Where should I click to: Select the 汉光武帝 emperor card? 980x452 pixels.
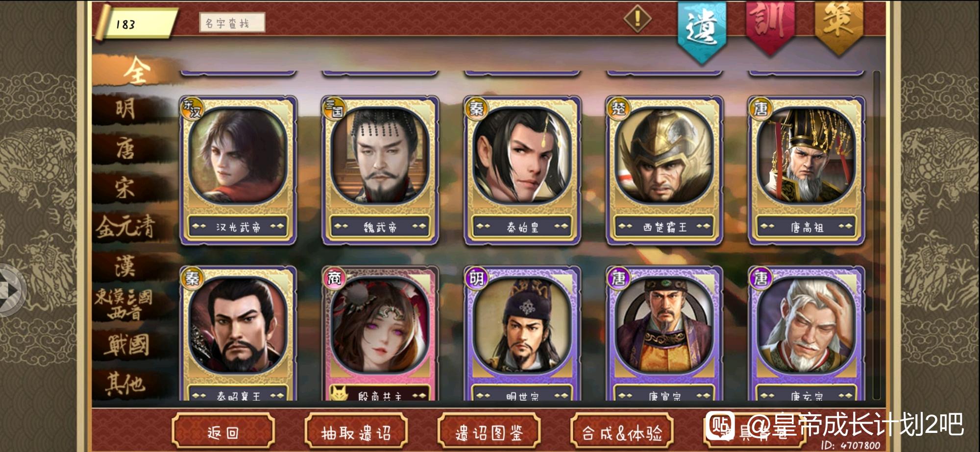[x=238, y=170]
